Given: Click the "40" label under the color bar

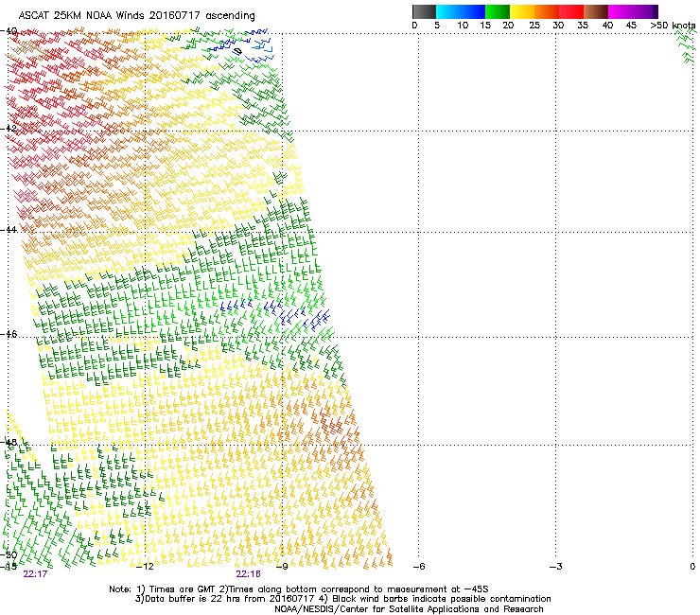Looking at the screenshot, I should pos(607,26).
